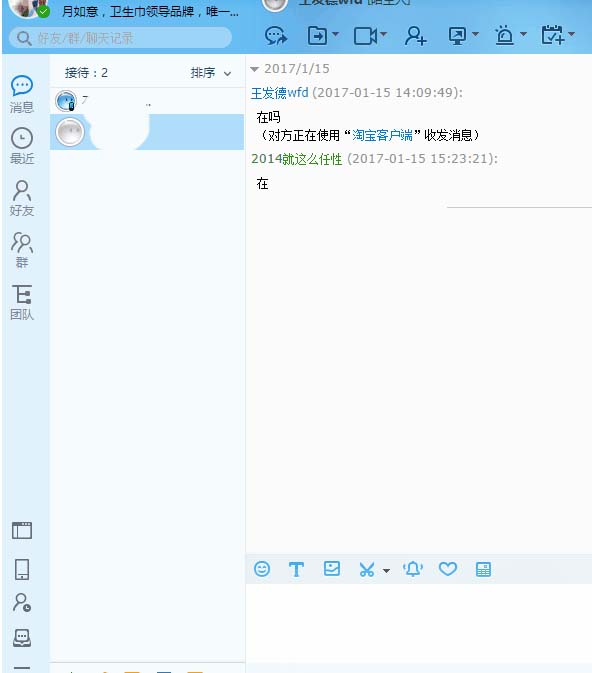The image size is (592, 673).
Task: Open dropdown arrow next to video call icon
Action: (384, 34)
